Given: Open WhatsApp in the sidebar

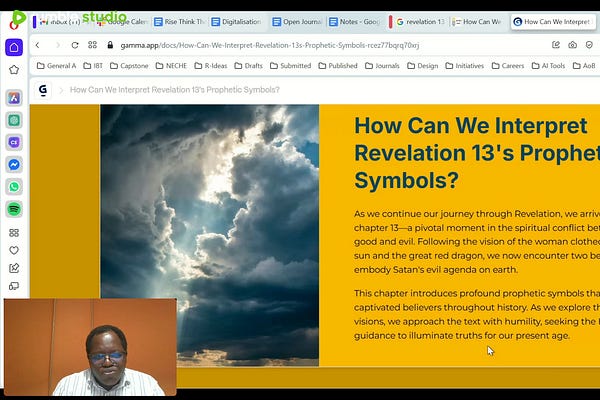Looking at the screenshot, I should tap(14, 187).
